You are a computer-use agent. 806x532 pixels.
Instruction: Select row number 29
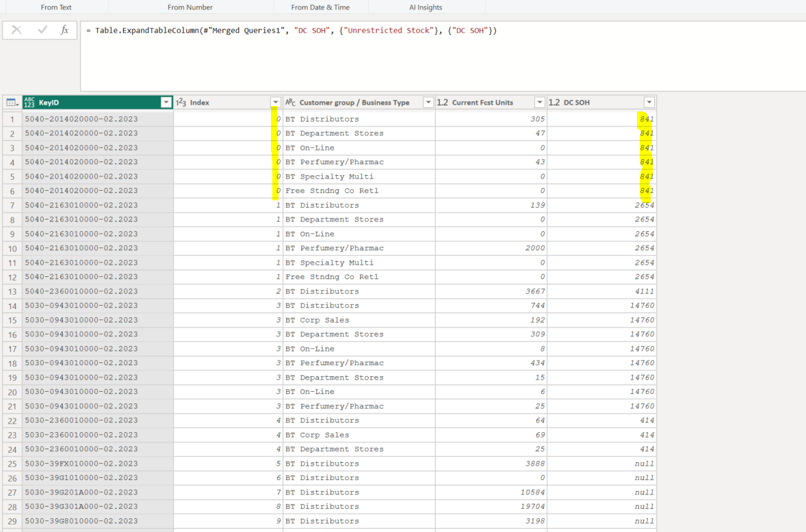[12, 521]
